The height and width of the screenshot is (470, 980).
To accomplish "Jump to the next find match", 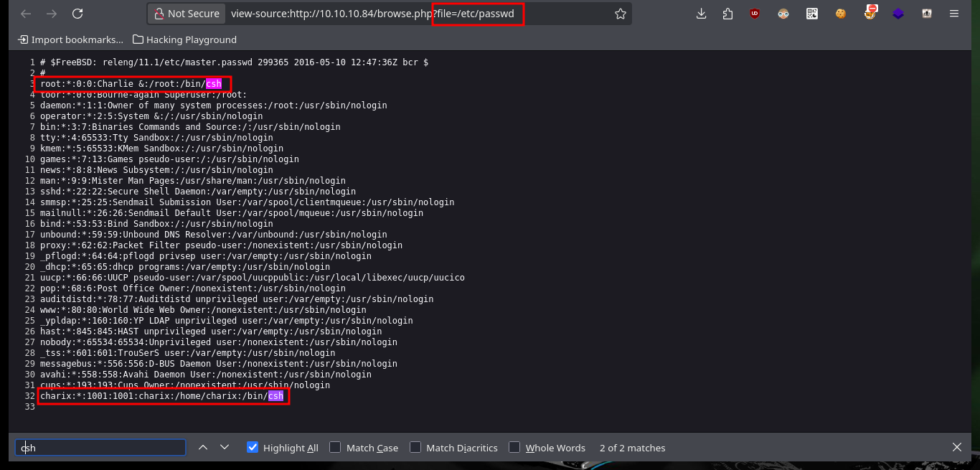I will pos(225,447).
